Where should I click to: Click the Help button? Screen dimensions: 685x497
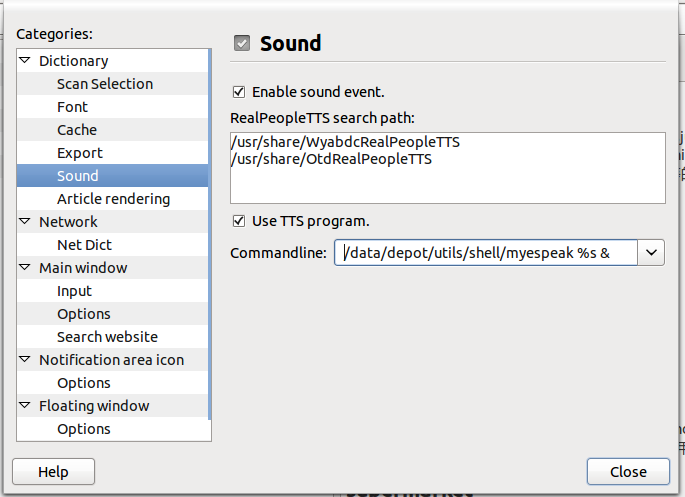53,472
